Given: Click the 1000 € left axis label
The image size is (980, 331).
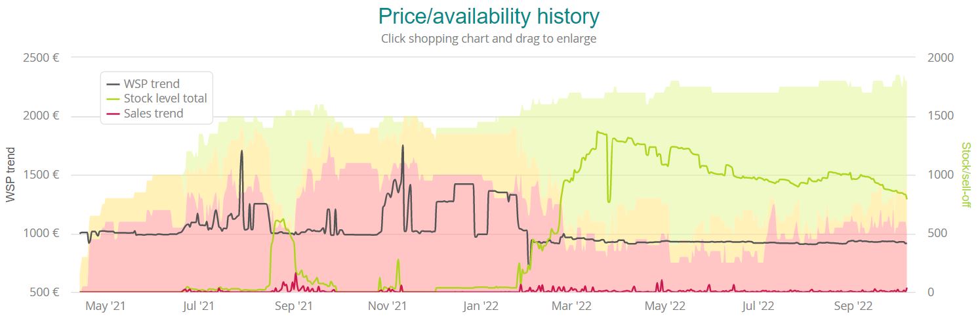Looking at the screenshot, I should coord(41,234).
